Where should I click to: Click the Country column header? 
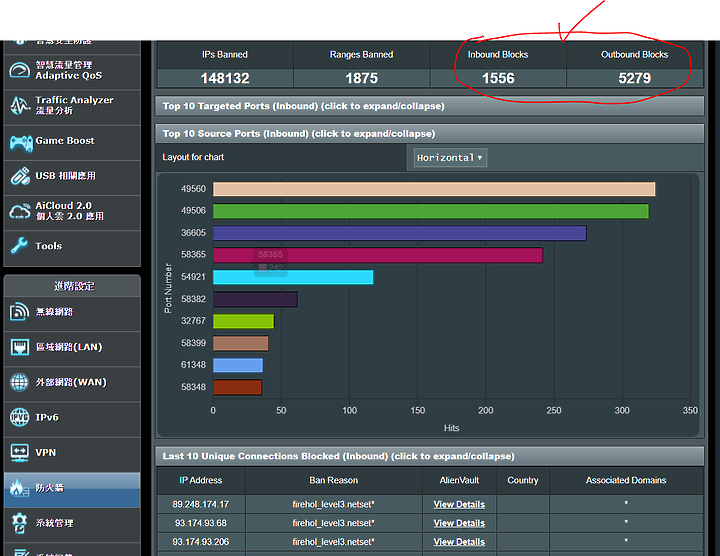click(x=523, y=480)
